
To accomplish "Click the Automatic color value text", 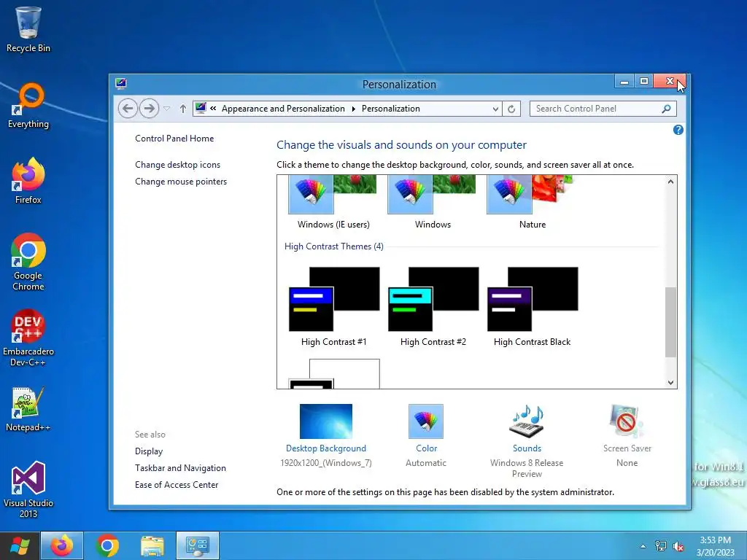I will [426, 463].
